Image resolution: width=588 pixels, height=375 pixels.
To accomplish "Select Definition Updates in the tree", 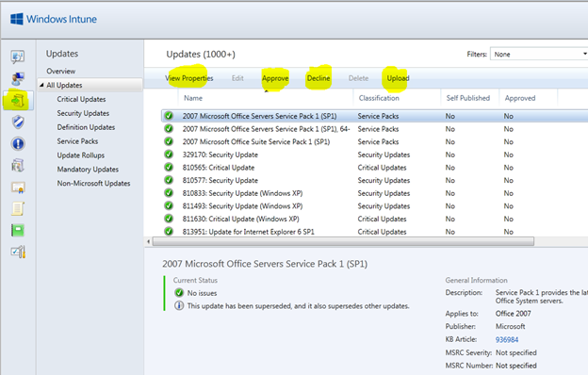I will tap(86, 127).
